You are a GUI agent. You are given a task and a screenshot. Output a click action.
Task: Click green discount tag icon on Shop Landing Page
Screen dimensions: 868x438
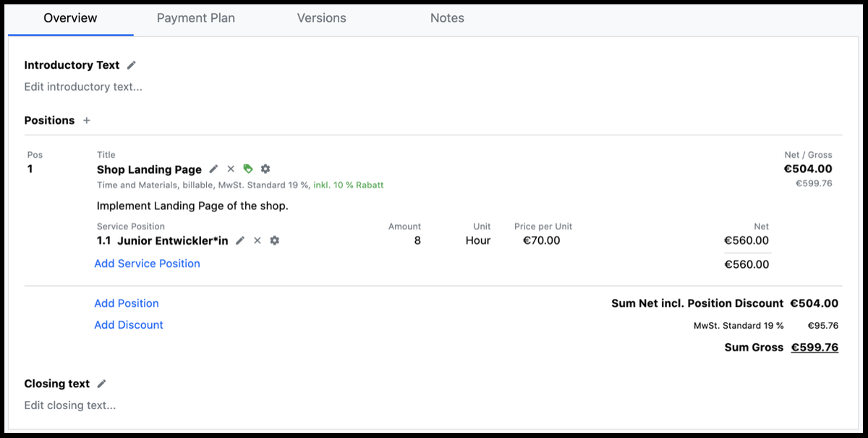pos(248,169)
